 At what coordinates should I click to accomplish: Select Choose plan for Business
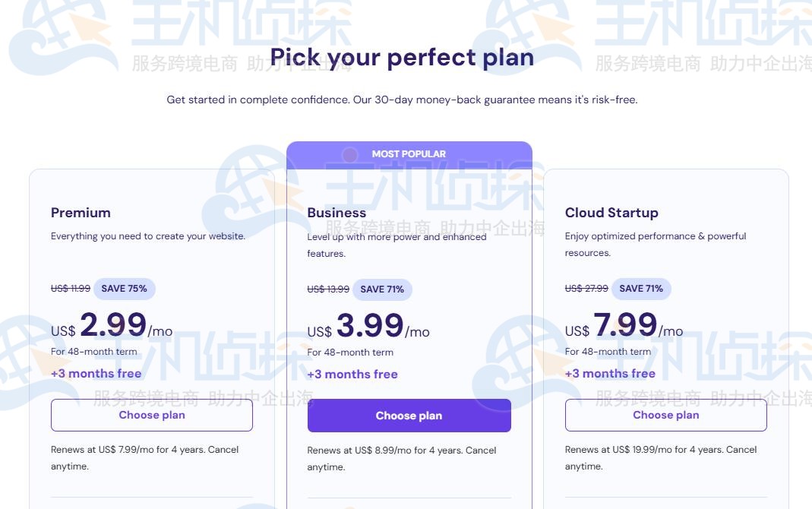tap(409, 416)
